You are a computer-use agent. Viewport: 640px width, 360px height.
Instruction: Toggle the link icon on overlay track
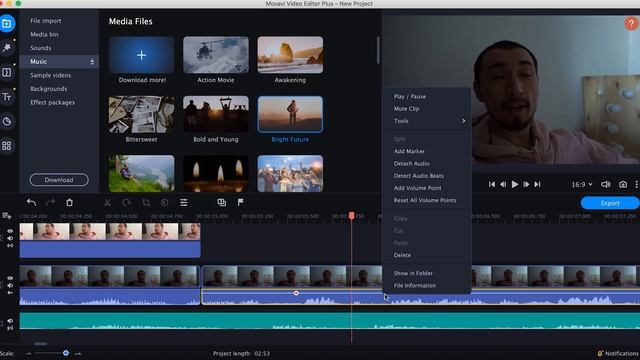click(x=10, y=246)
